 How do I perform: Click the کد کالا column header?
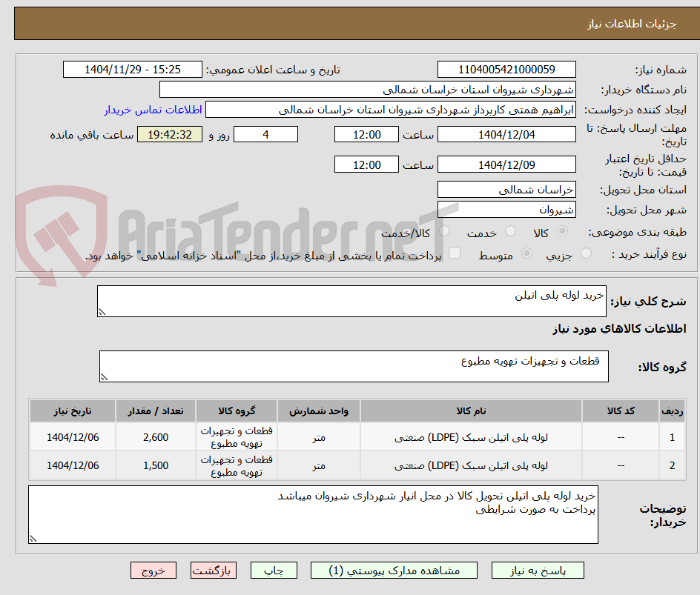click(x=621, y=410)
